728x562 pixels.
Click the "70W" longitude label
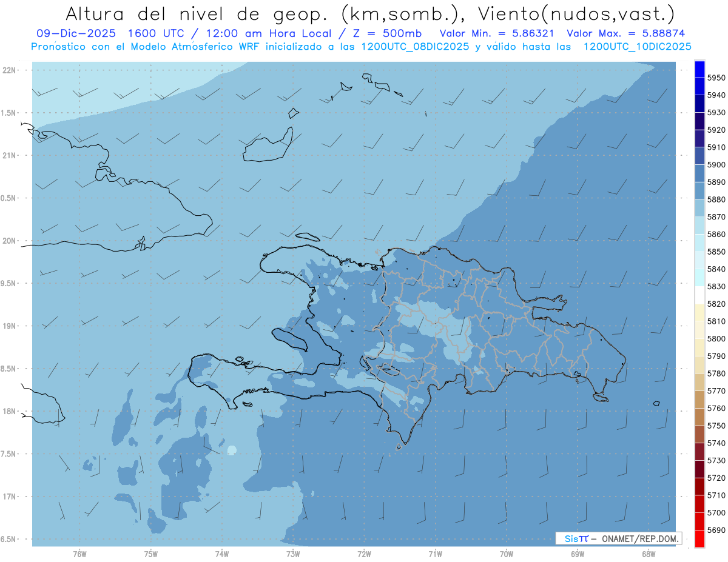click(507, 554)
